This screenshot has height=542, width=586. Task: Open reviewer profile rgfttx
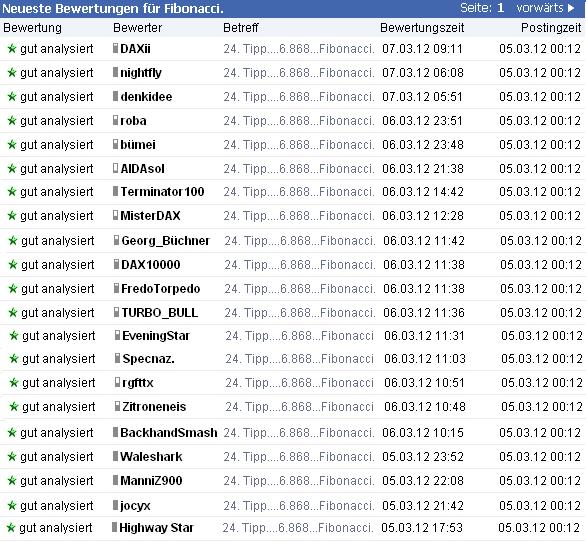coord(138,382)
